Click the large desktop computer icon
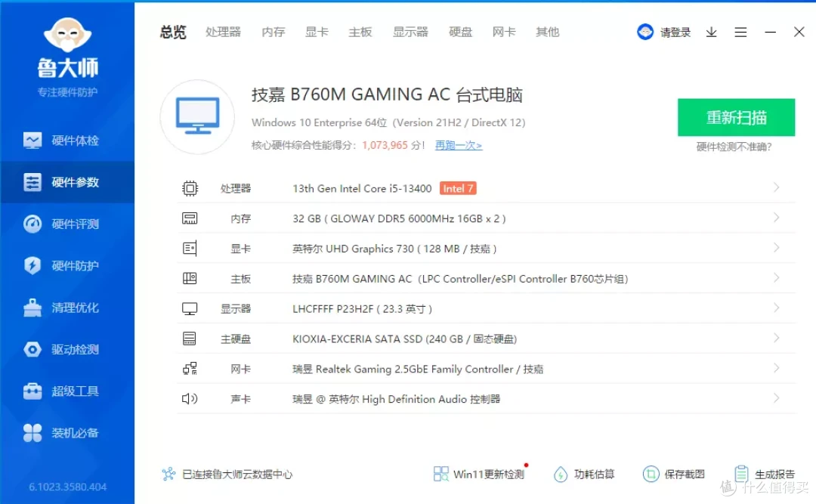The image size is (816, 504). coord(197,116)
